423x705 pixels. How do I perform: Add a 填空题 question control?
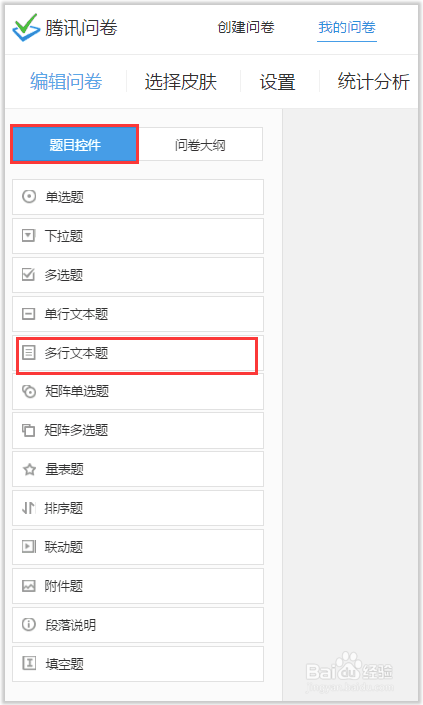pyautogui.click(x=138, y=664)
